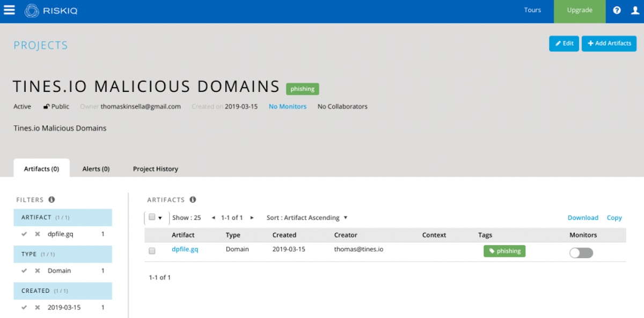
Task: Check the dpfile.gq row checkbox
Action: pyautogui.click(x=152, y=251)
